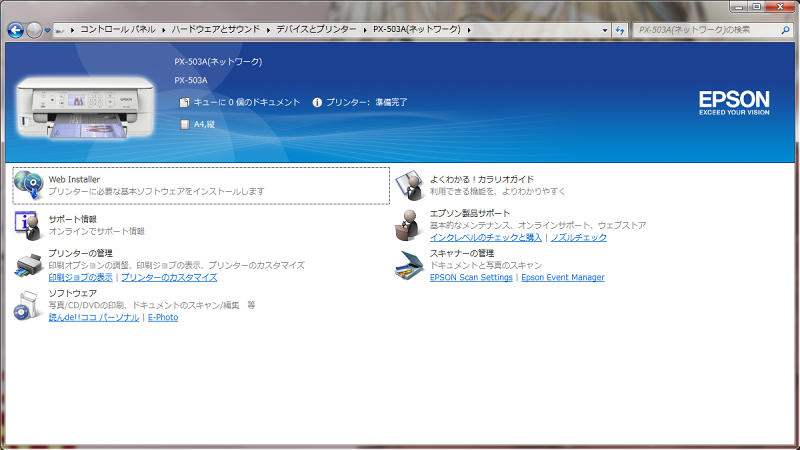
Task: Click the PX-503A search input field
Action: pos(705,30)
